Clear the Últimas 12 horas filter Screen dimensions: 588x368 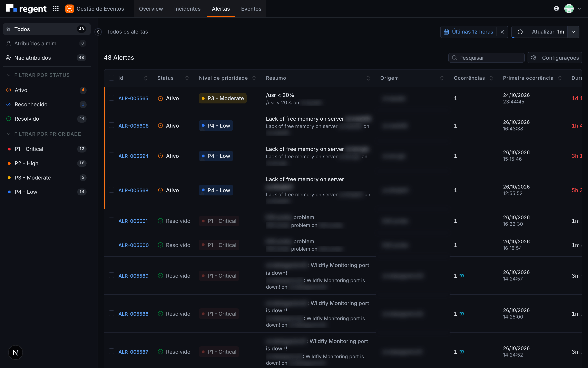point(502,32)
